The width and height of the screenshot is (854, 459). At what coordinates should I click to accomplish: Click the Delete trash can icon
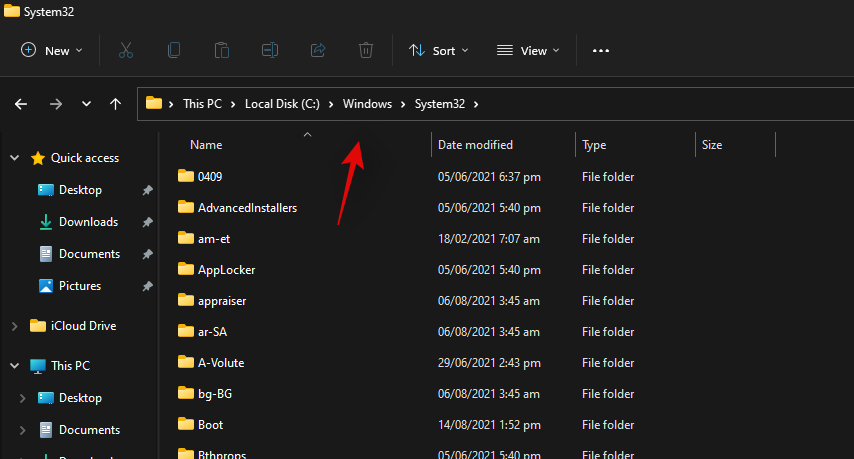366,50
